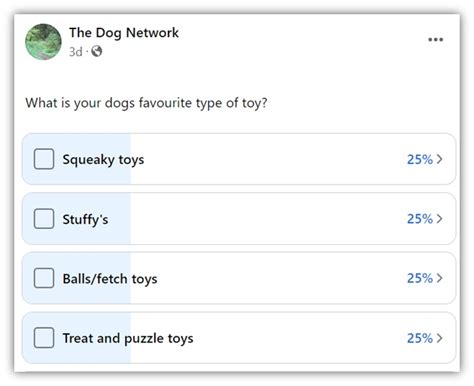The height and width of the screenshot is (386, 474).
Task: Click the 25% result for Treat and puzzle toys
Action: [420, 338]
